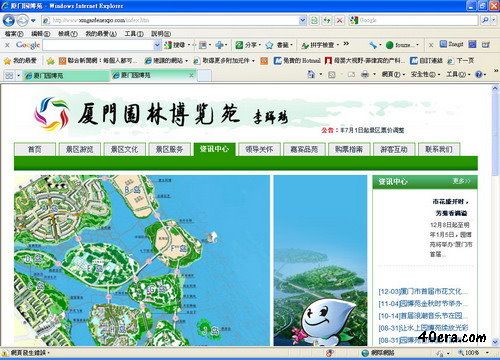Click the browser Back arrow button

[x=9, y=21]
